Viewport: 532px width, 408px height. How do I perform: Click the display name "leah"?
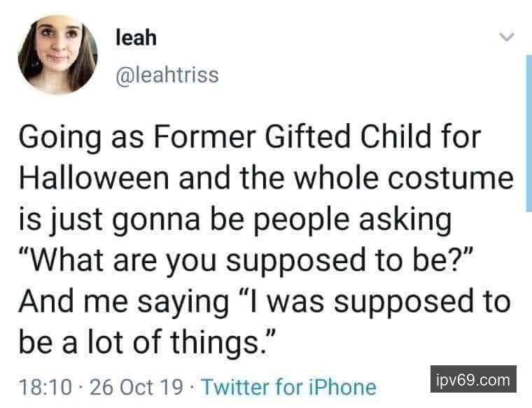(136, 38)
